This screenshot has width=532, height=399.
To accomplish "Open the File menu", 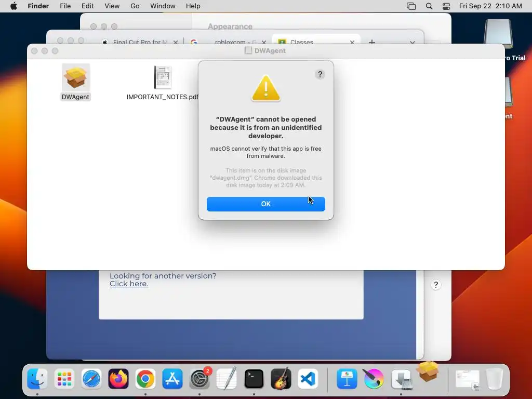I will click(65, 6).
